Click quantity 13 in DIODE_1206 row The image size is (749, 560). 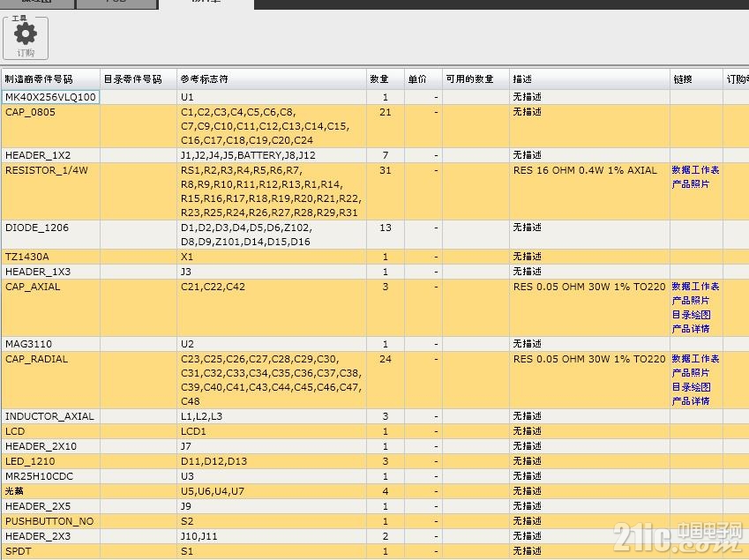click(385, 228)
